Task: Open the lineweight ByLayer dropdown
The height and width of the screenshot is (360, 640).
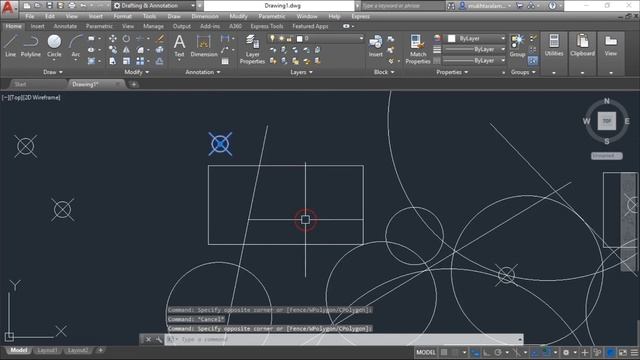Action: point(474,49)
